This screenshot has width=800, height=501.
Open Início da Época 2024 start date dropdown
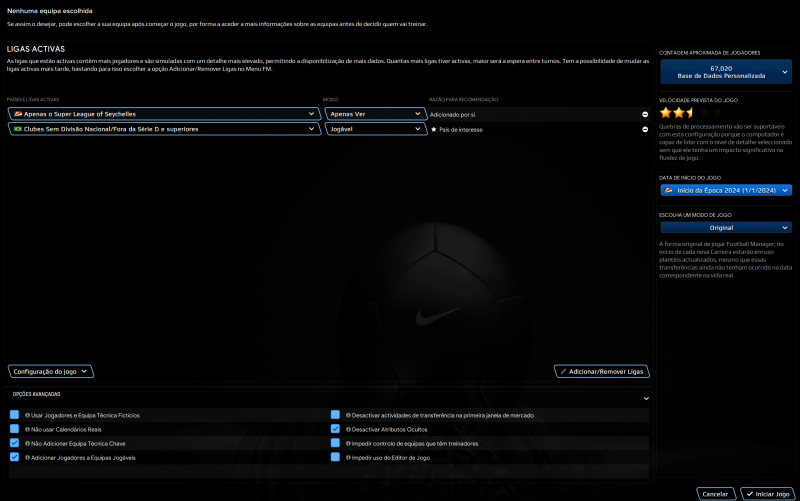pos(726,190)
